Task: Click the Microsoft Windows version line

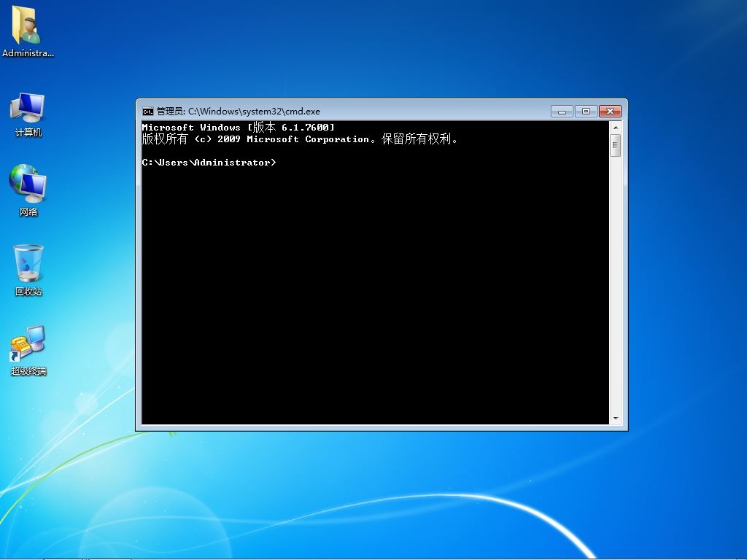Action: (239, 127)
